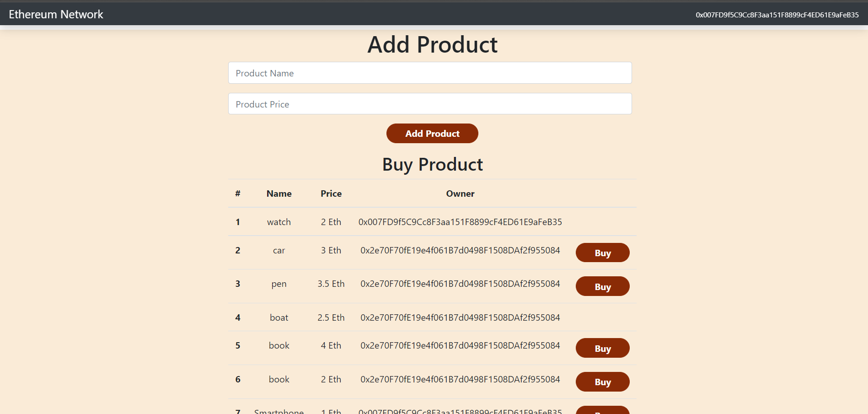Click the Buy button for the car
Image resolution: width=868 pixels, height=414 pixels.
[602, 253]
